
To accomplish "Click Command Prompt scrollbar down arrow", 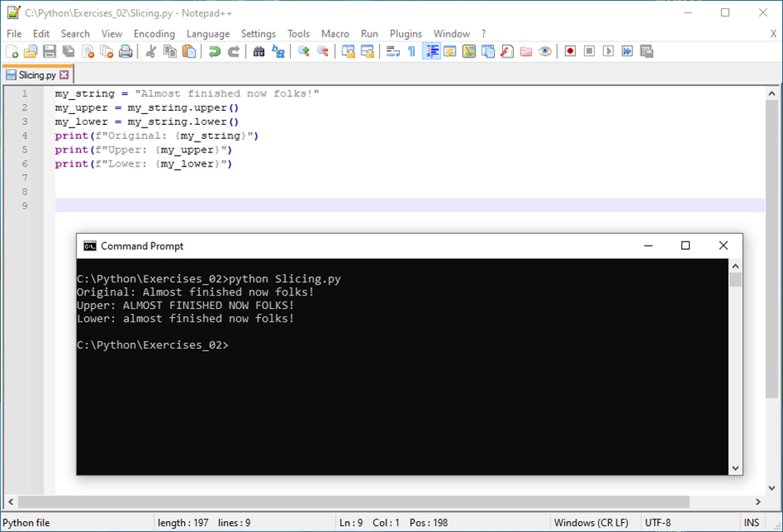I will 735,468.
